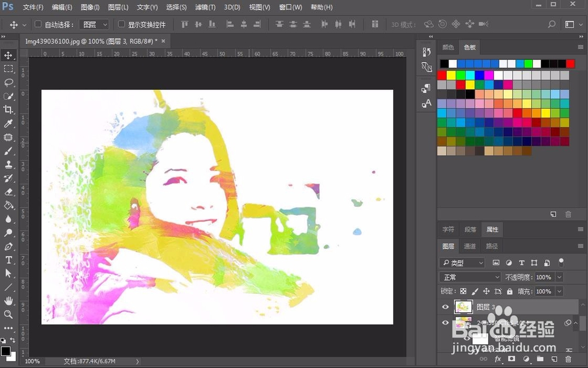The width and height of the screenshot is (588, 368).
Task: Toggle Lock All padlock icon
Action: point(510,291)
